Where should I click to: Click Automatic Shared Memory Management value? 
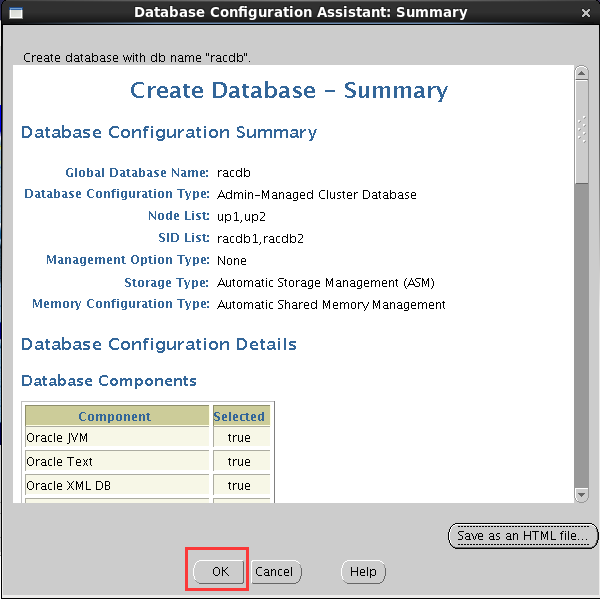[331, 305]
